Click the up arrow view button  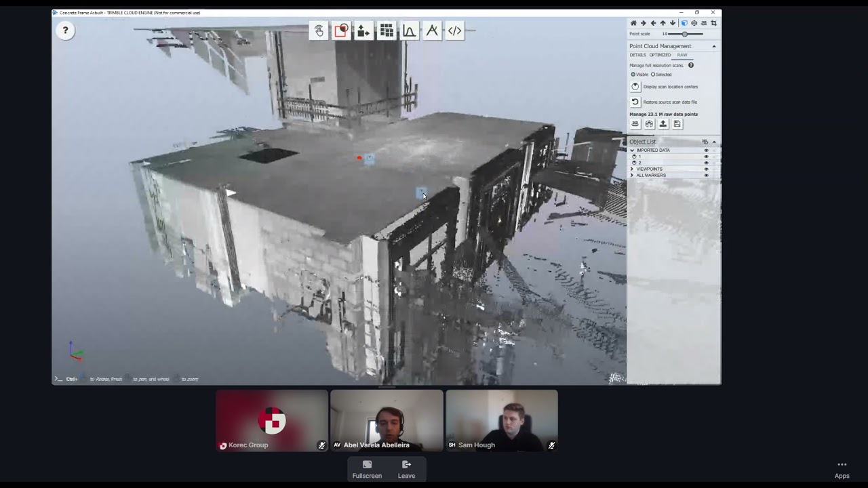tap(663, 23)
